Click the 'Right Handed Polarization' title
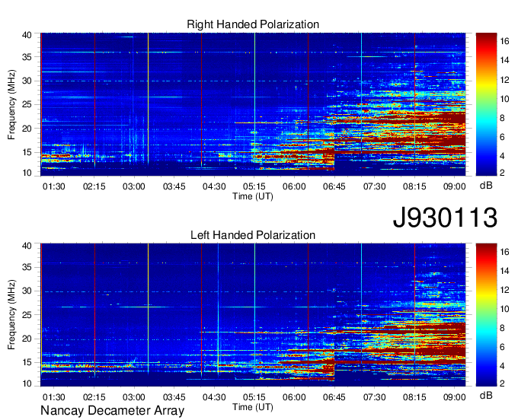This screenshot has width=518, height=420. pos(253,24)
